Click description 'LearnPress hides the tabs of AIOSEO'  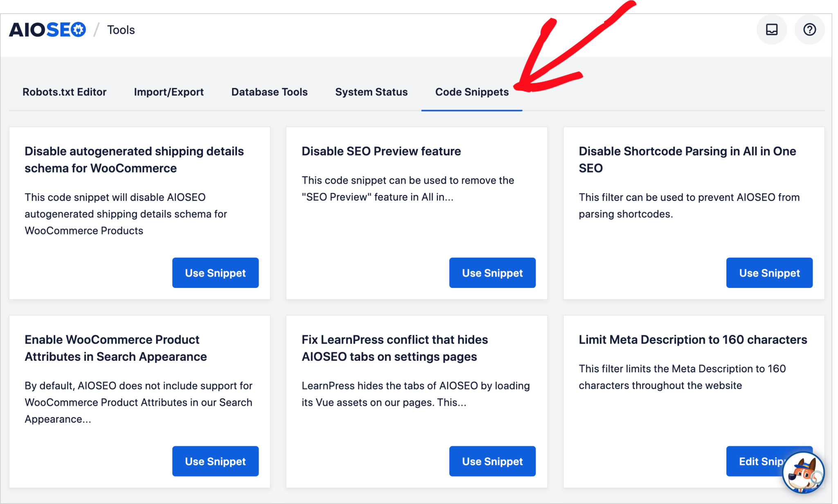coord(416,394)
